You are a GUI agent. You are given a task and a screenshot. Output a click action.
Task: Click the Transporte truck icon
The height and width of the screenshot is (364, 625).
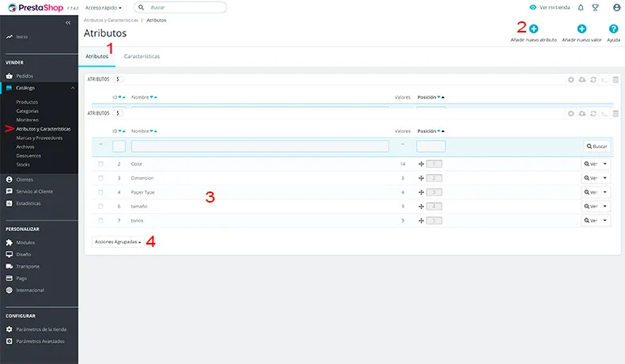tap(9, 267)
